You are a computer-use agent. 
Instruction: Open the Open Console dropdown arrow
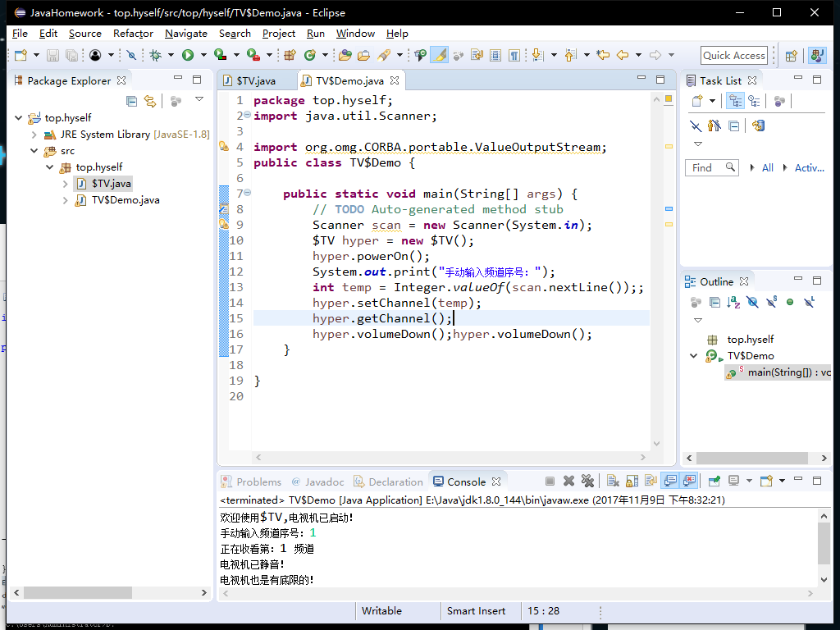tap(782, 481)
